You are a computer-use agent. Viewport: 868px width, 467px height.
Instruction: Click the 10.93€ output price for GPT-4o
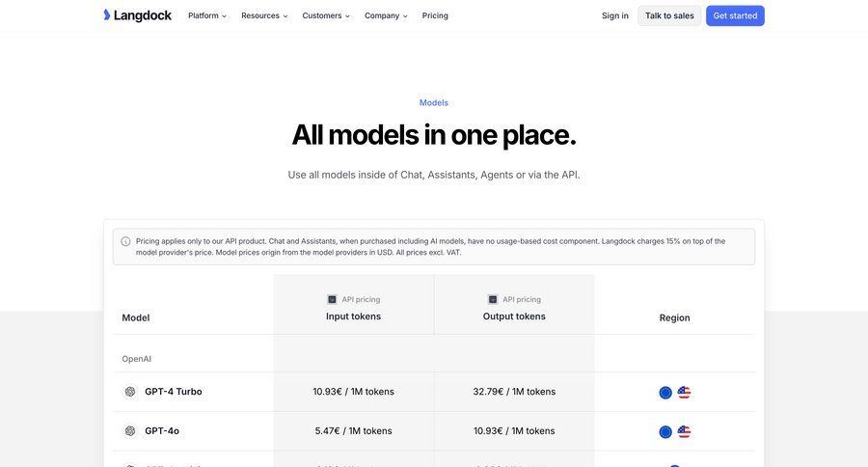pyautogui.click(x=514, y=431)
